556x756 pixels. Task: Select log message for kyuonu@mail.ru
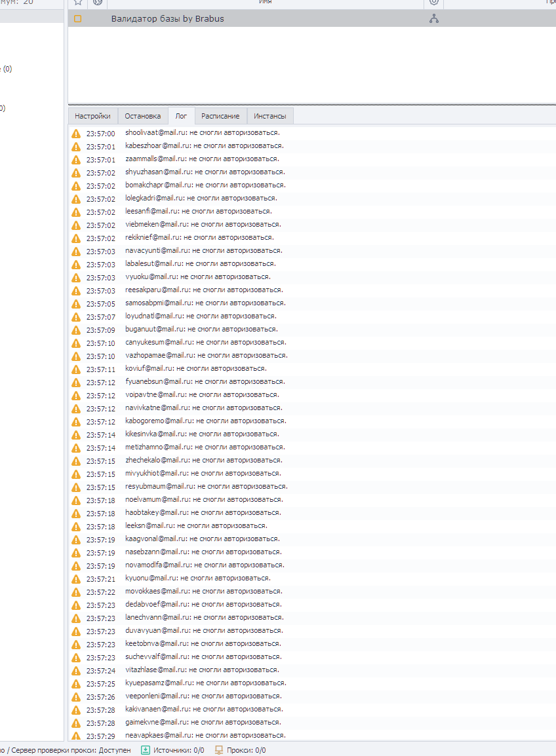(198, 578)
